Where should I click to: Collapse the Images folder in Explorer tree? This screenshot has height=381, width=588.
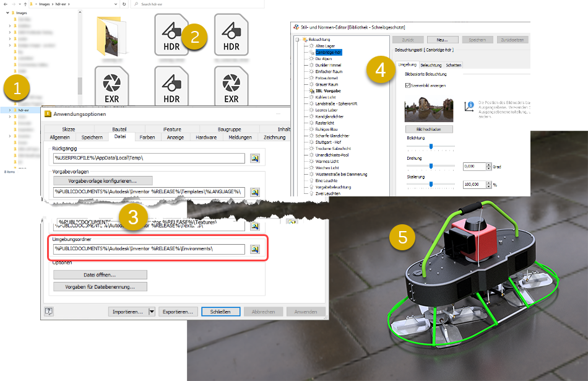[7, 13]
